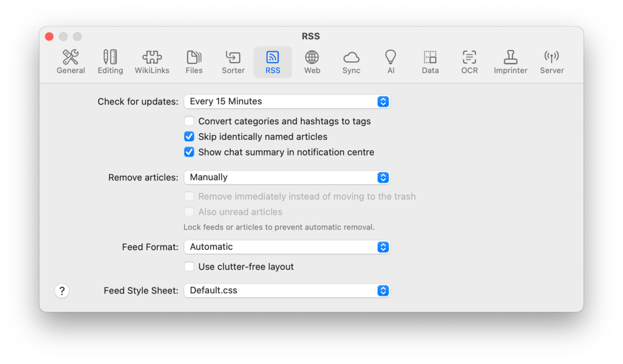Enable Use clutter-free layout checkbox
623x364 pixels.
point(189,267)
